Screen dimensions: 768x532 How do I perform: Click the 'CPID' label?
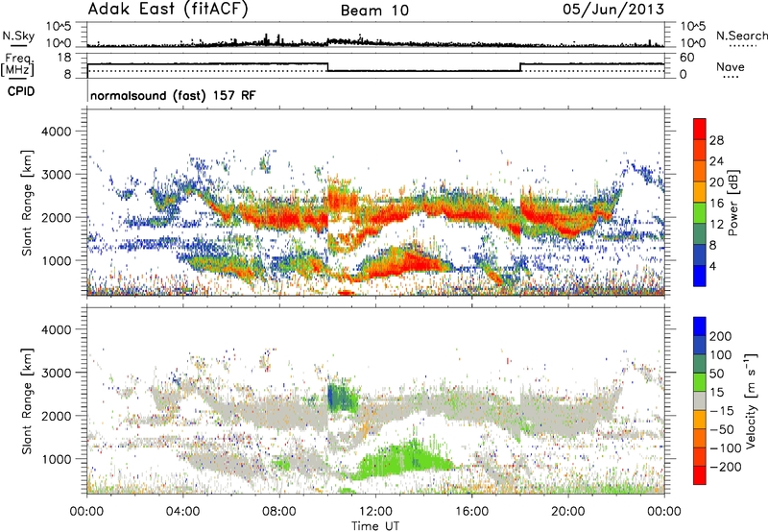click(21, 91)
